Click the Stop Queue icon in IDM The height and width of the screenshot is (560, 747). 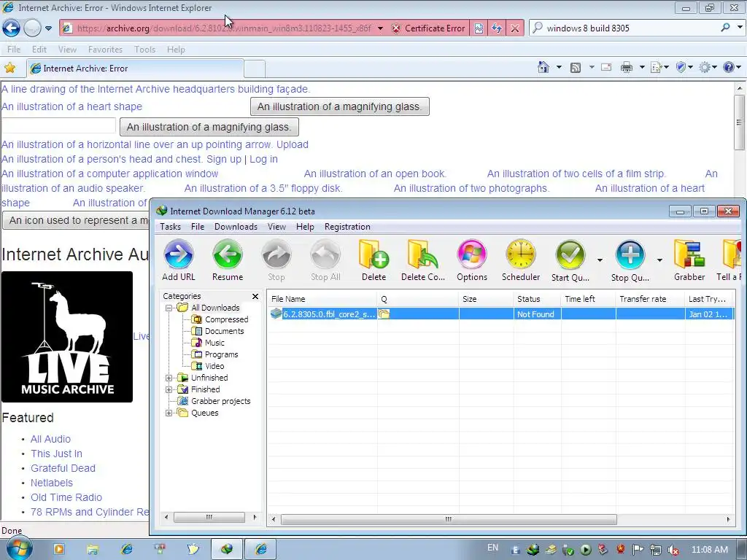[x=630, y=260]
